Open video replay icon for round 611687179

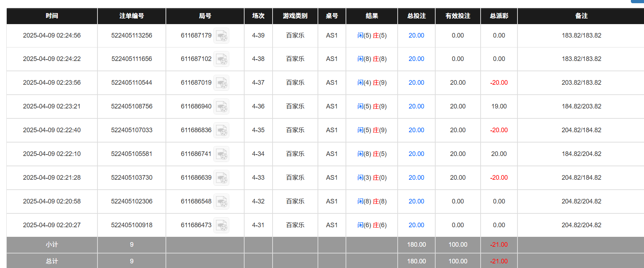pyautogui.click(x=221, y=36)
